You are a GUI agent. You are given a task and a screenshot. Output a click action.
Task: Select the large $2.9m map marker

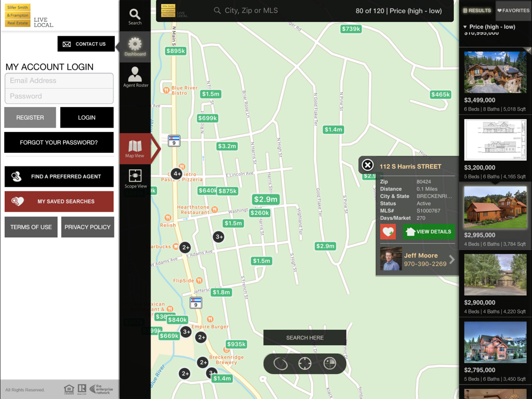tap(265, 199)
